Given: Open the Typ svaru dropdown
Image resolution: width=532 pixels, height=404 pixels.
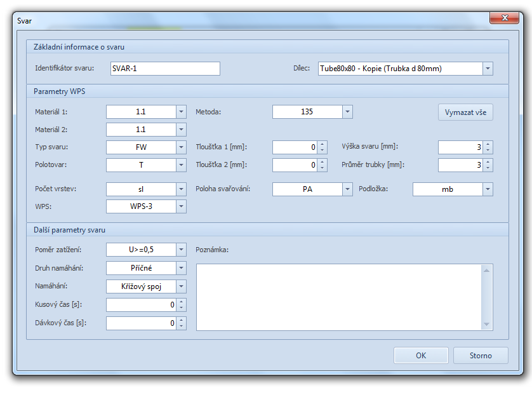Looking at the screenshot, I should pos(181,147).
